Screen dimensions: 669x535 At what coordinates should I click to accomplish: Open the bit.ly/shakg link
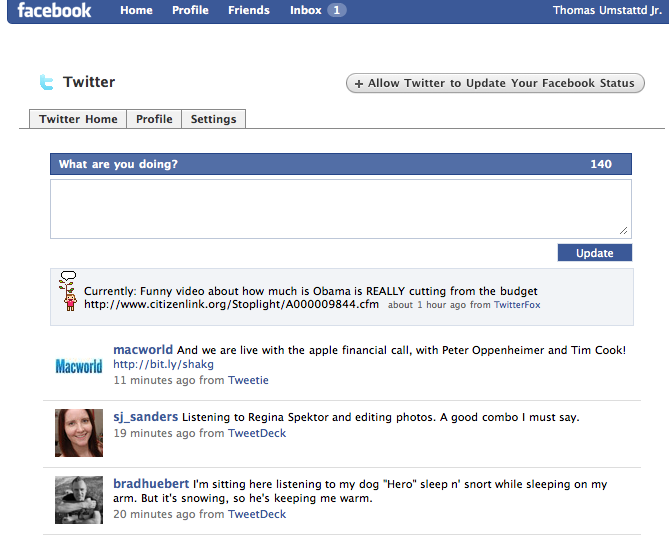(163, 364)
